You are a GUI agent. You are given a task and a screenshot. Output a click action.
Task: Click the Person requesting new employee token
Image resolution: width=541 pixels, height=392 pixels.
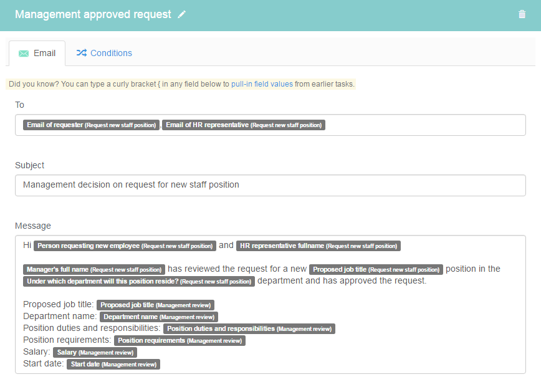pos(125,246)
